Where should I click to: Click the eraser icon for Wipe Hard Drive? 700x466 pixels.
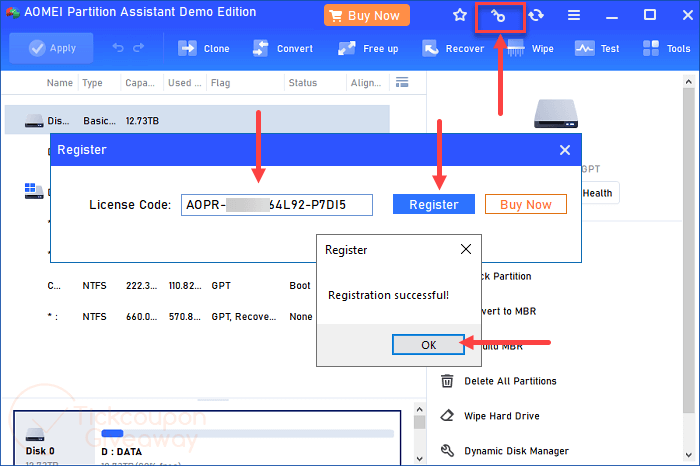(447, 416)
